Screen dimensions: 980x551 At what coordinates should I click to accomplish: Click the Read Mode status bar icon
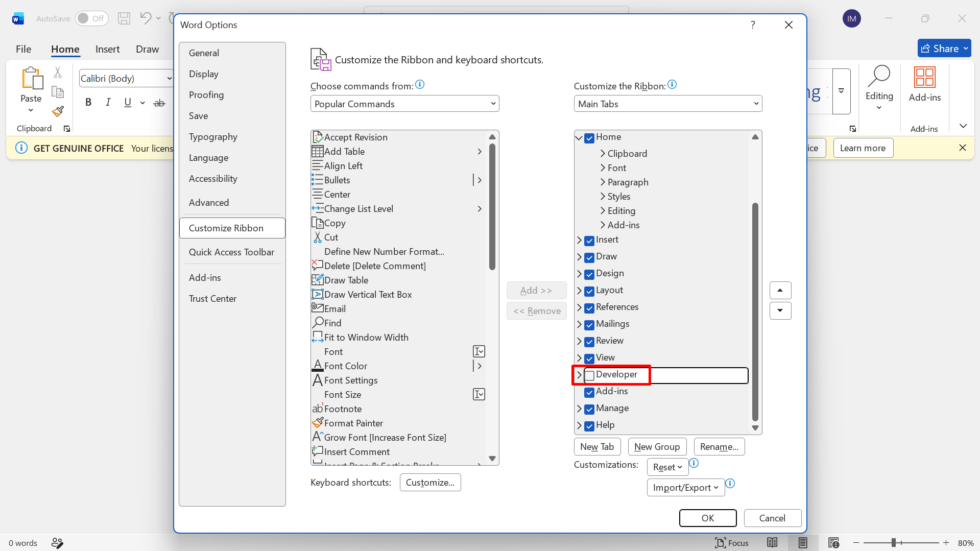(x=772, y=543)
